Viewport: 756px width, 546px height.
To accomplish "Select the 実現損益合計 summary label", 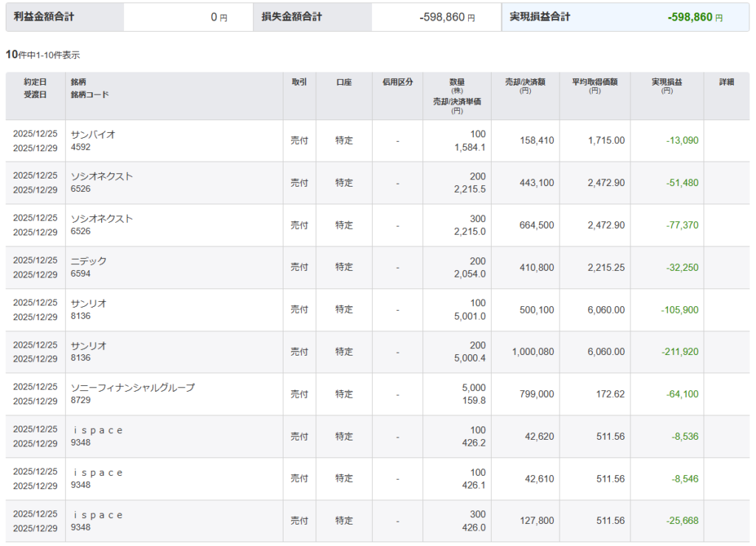I will tap(540, 16).
